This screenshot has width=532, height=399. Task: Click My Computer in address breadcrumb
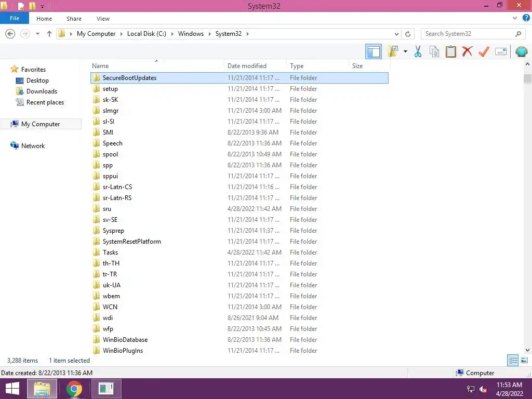click(96, 34)
